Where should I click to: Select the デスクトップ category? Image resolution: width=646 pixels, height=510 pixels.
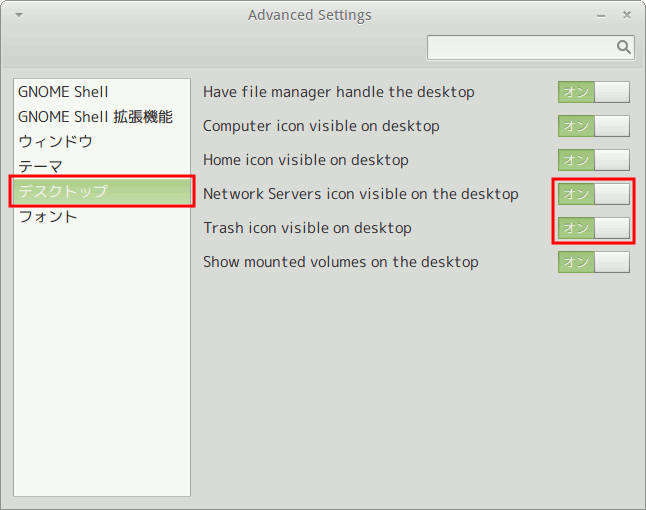pyautogui.click(x=63, y=191)
